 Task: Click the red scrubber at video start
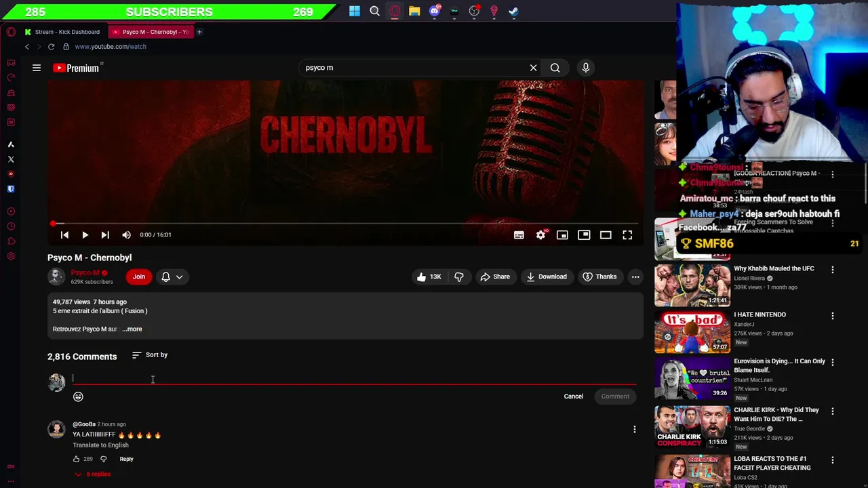click(53, 223)
